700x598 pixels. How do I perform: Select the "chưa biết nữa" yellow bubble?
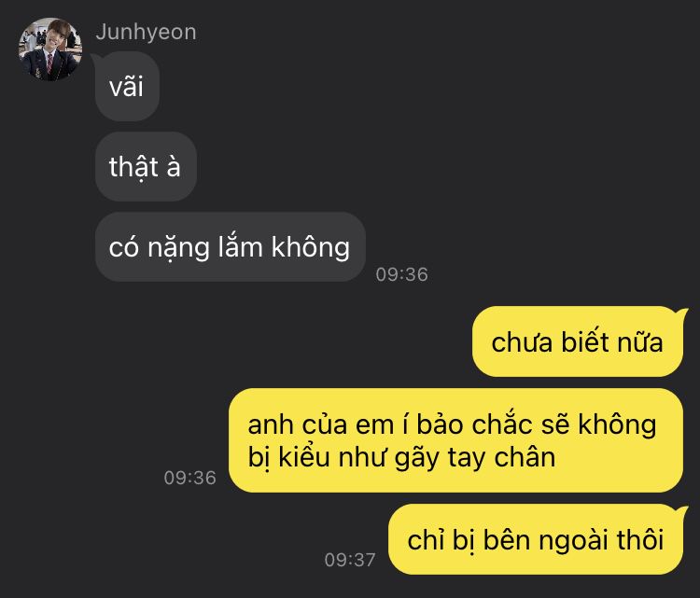[578, 341]
